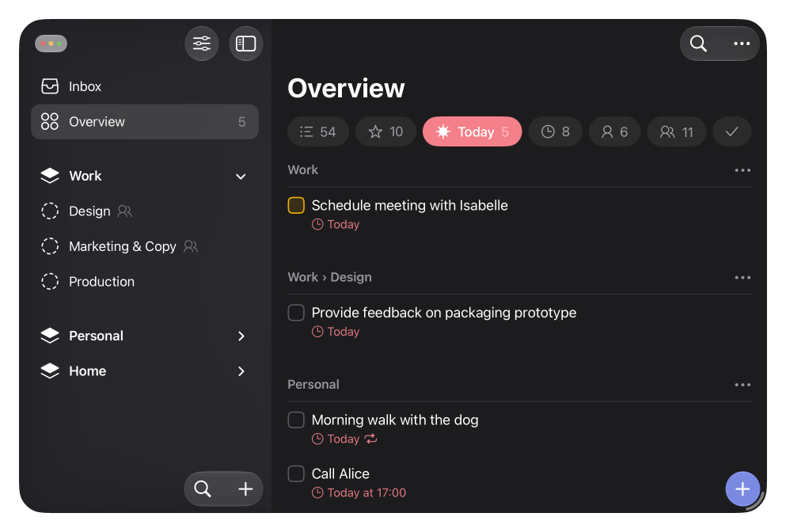Open Work section ellipsis menu

coord(742,170)
